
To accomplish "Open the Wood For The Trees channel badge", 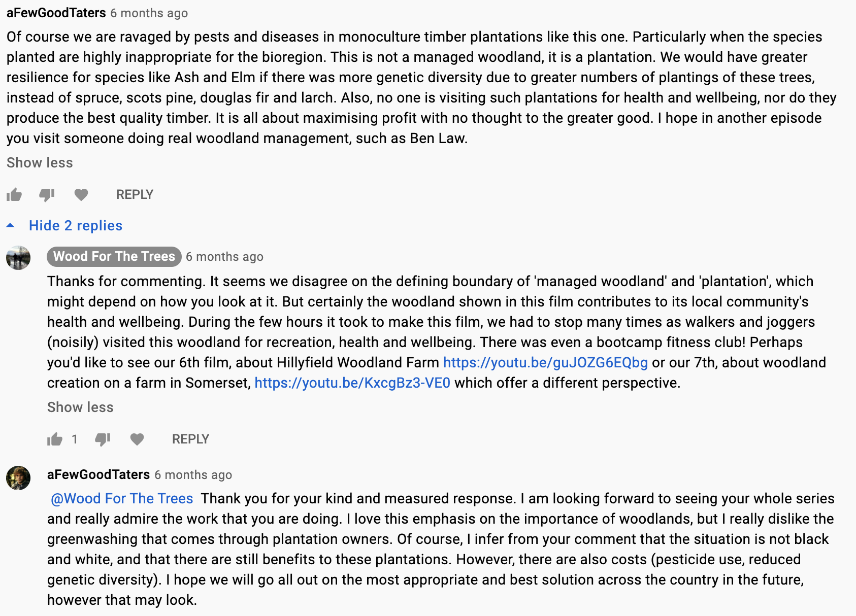I will coord(114,257).
